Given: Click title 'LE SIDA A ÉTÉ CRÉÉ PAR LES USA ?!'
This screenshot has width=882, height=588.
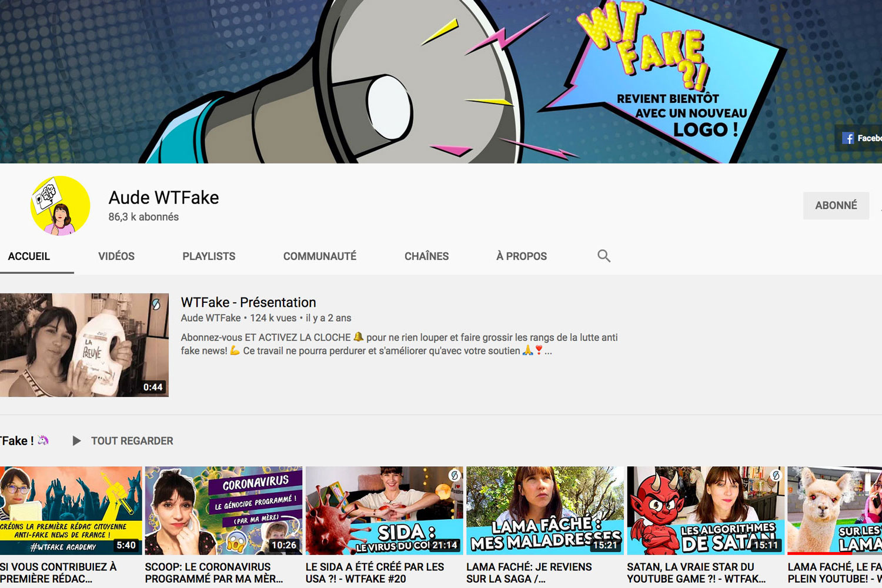Looking at the screenshot, I should click(375, 573).
